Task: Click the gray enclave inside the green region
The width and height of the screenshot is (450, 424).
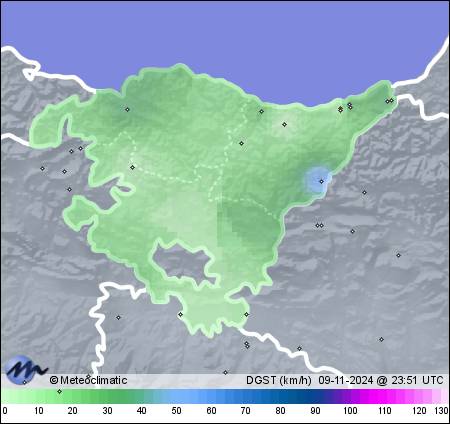Action: tap(183, 262)
